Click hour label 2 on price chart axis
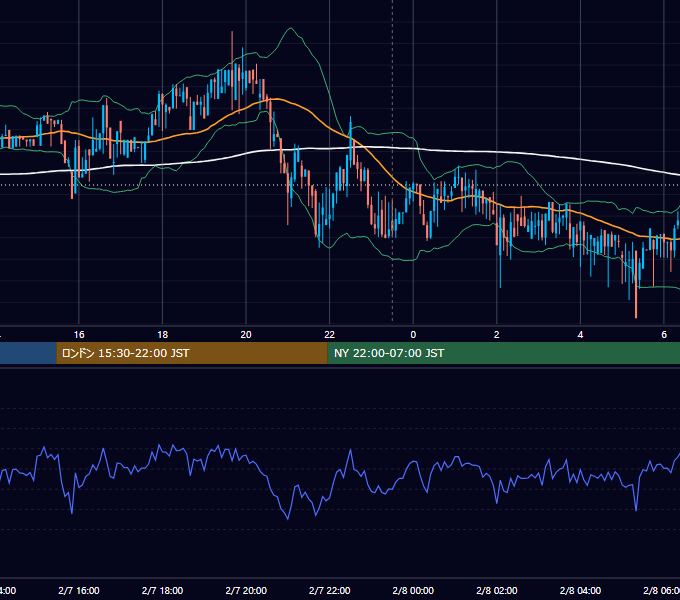Image resolution: width=680 pixels, height=600 pixels. click(x=497, y=335)
